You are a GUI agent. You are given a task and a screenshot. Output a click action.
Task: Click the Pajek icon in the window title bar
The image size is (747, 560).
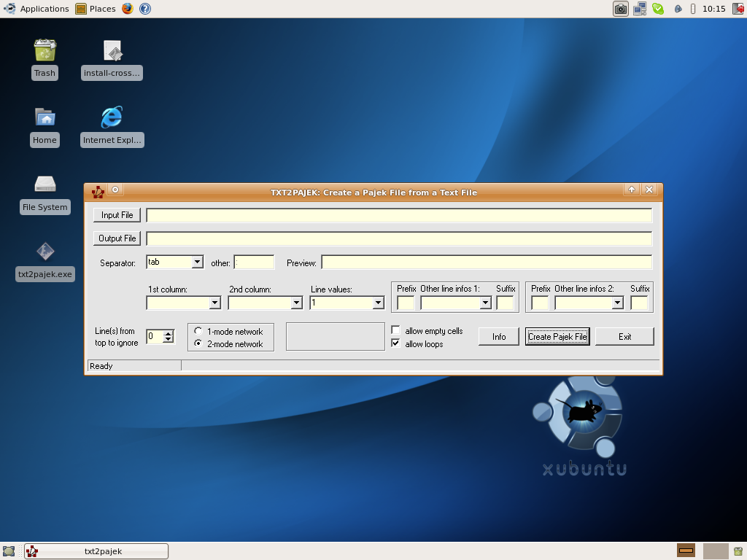[97, 190]
